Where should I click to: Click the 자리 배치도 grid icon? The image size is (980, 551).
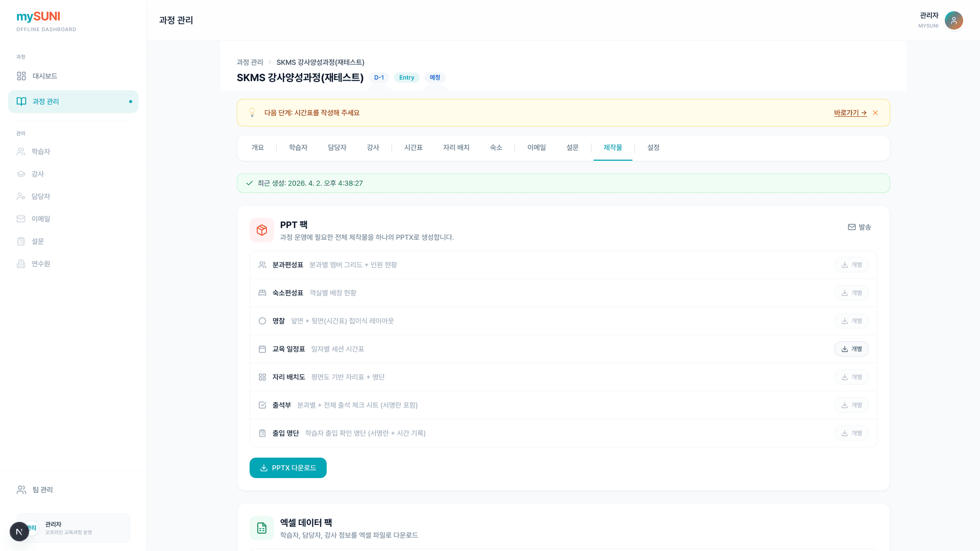click(x=262, y=377)
